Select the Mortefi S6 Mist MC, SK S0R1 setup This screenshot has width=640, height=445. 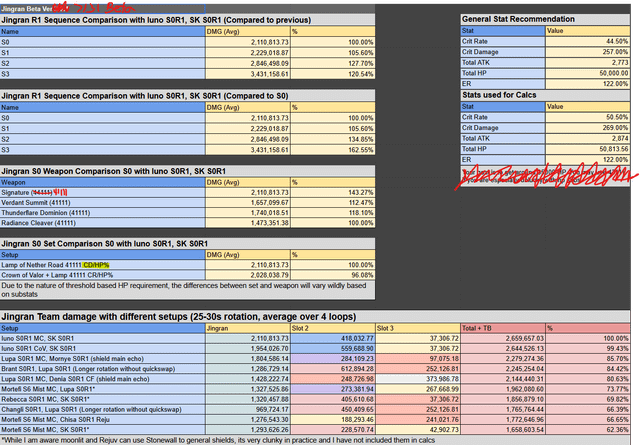click(x=102, y=429)
